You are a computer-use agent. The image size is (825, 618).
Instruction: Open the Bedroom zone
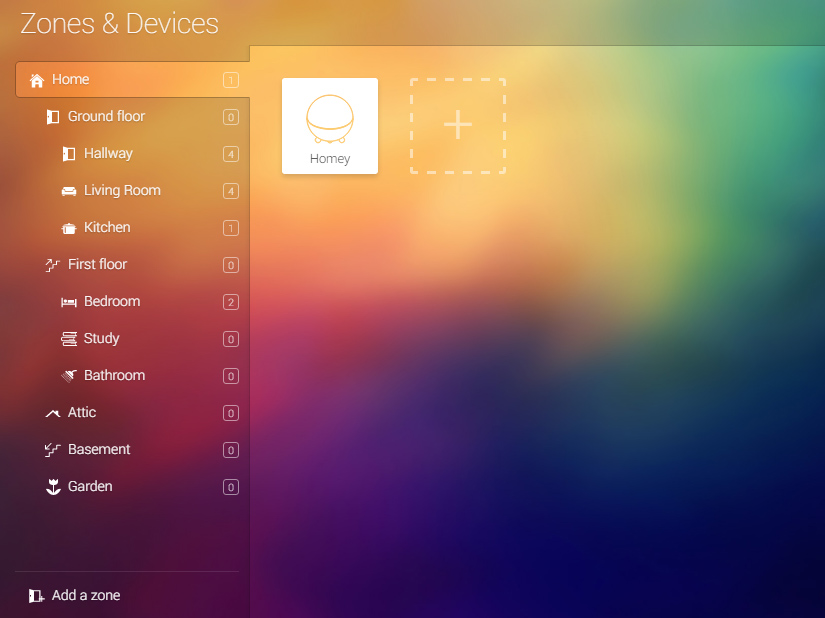pyautogui.click(x=133, y=301)
